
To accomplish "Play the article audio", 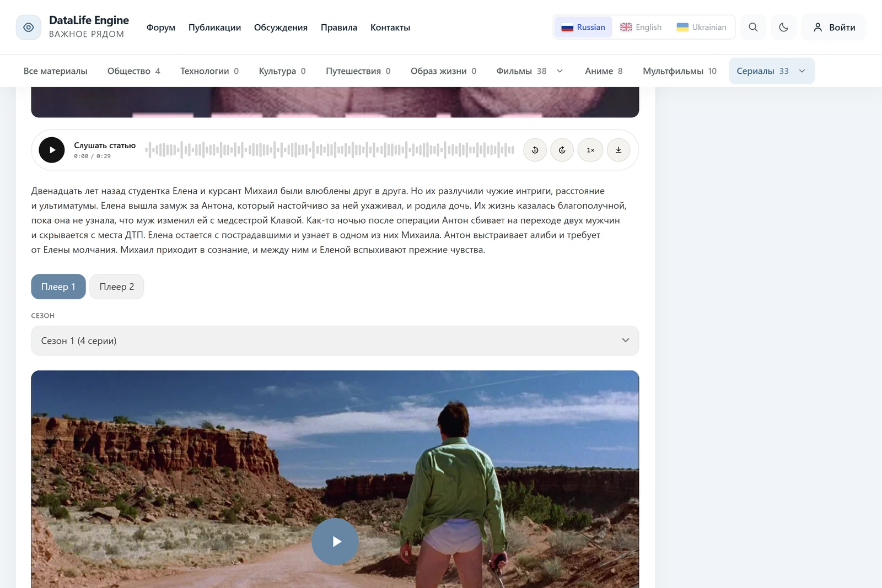I will pyautogui.click(x=52, y=150).
